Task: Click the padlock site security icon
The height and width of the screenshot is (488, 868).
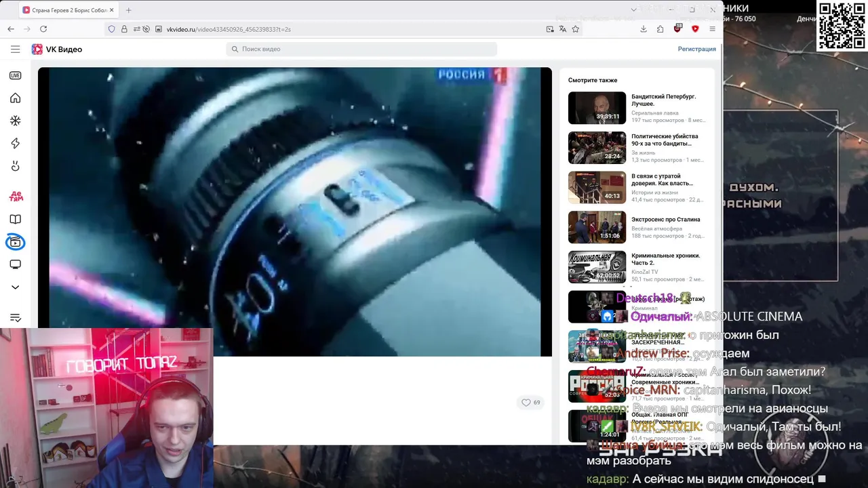Action: point(124,29)
